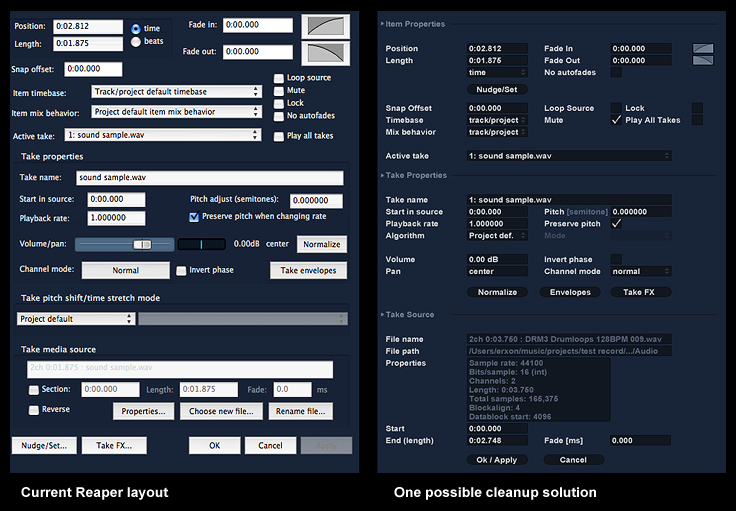Screen dimensions: 736x511
Task: Enable the Section checkbox
Action: tap(34, 389)
